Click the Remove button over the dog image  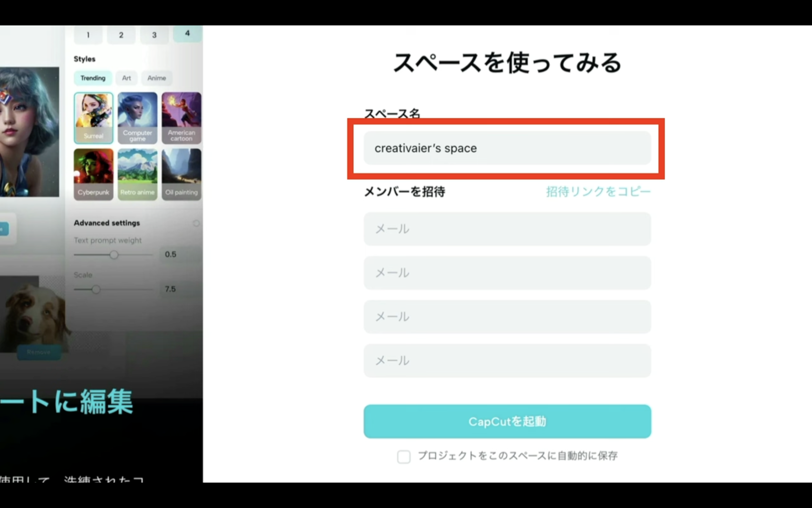39,352
